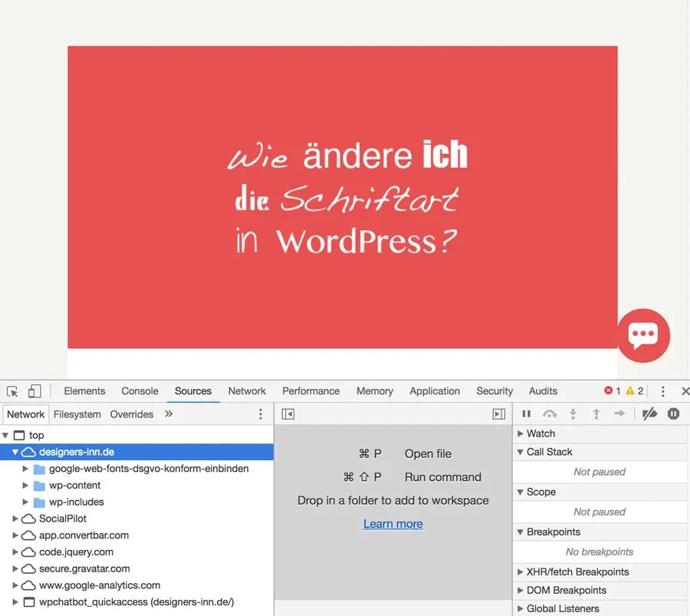Open the DevTools three-dot settings menu
690x616 pixels.
tap(663, 391)
